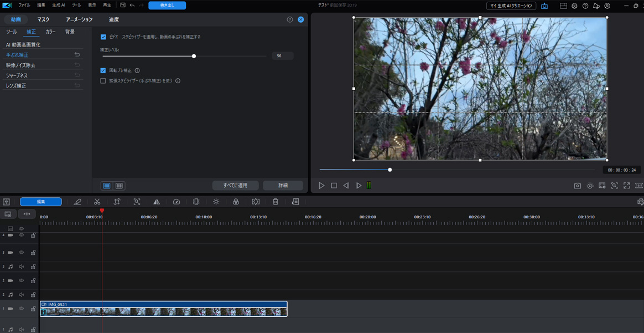Enable the 拡張スタビライザー checkbox

click(x=103, y=81)
